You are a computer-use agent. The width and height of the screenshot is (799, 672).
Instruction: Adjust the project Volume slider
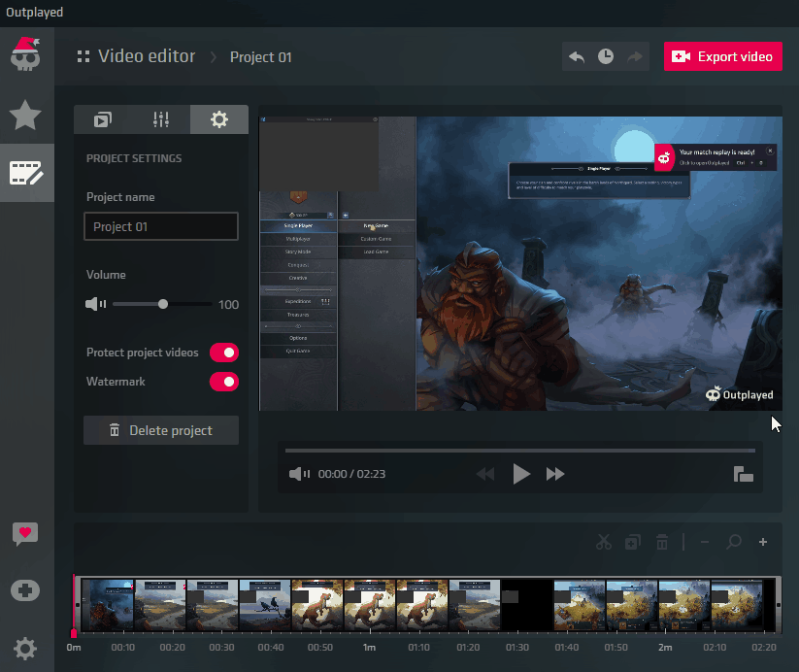(162, 304)
